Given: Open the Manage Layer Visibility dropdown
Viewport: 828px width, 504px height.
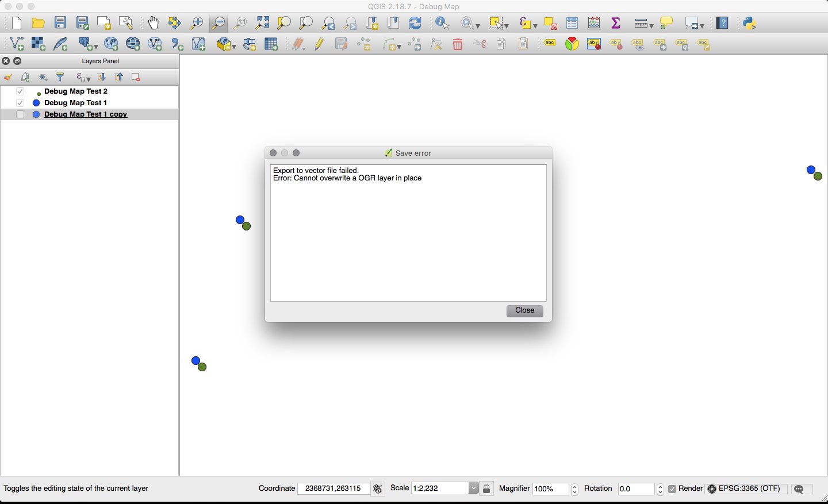Looking at the screenshot, I should [43, 76].
